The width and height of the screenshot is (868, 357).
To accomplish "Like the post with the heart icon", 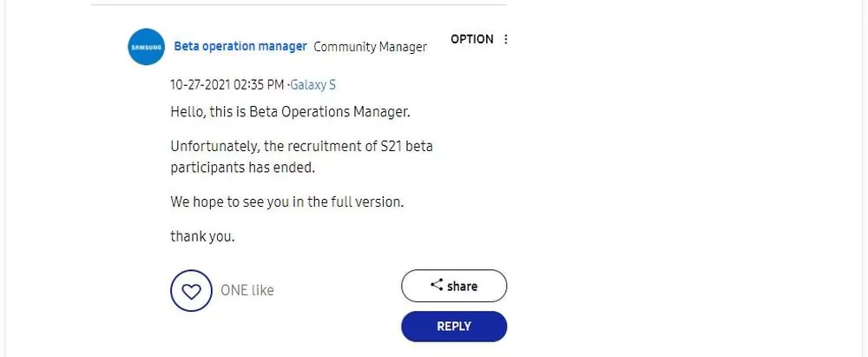I will click(x=191, y=290).
